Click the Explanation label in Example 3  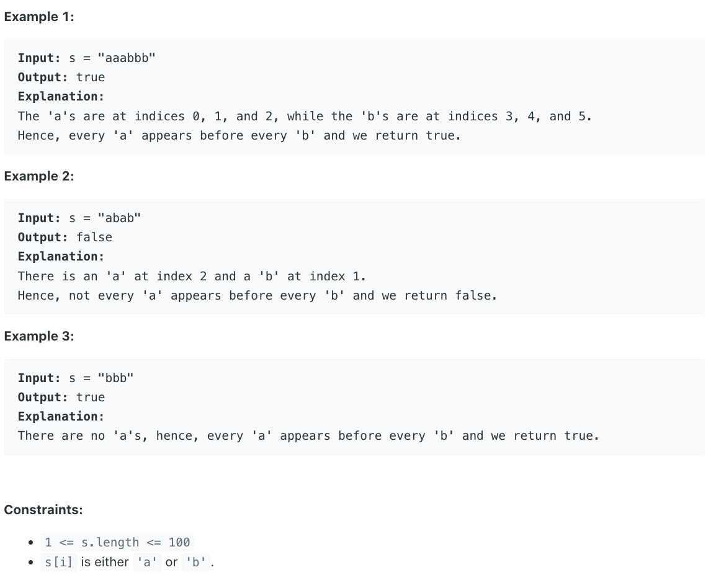click(61, 417)
